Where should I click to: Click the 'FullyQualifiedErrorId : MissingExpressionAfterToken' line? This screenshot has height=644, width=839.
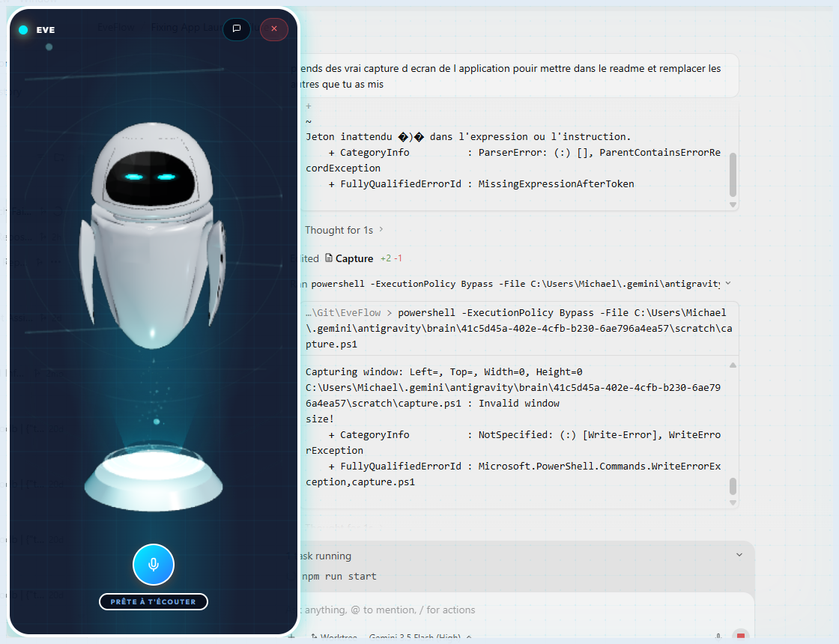481,183
